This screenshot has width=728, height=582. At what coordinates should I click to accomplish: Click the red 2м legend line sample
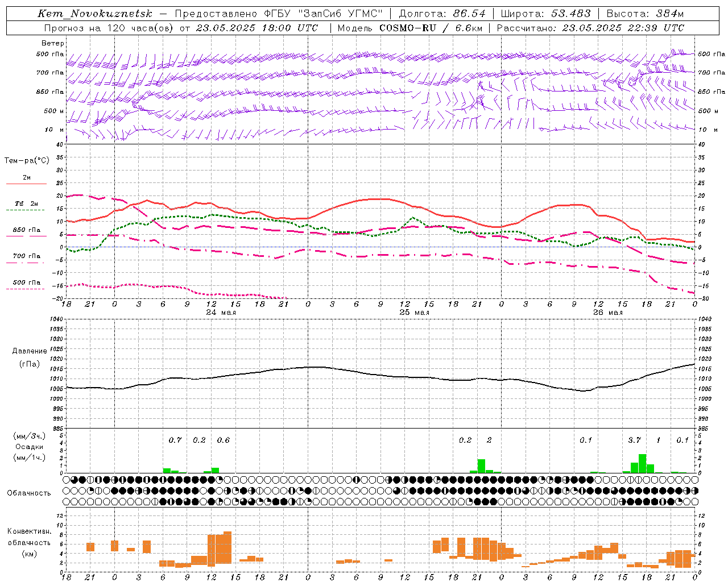26,184
